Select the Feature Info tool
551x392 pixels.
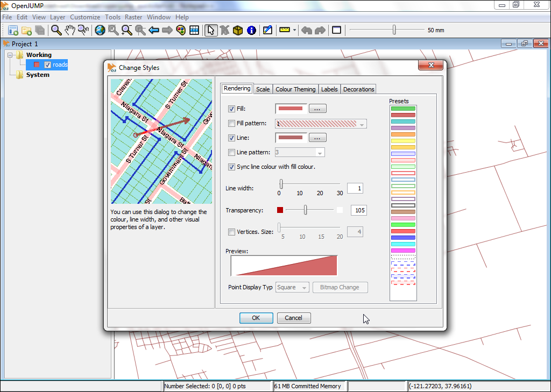pyautogui.click(x=251, y=30)
